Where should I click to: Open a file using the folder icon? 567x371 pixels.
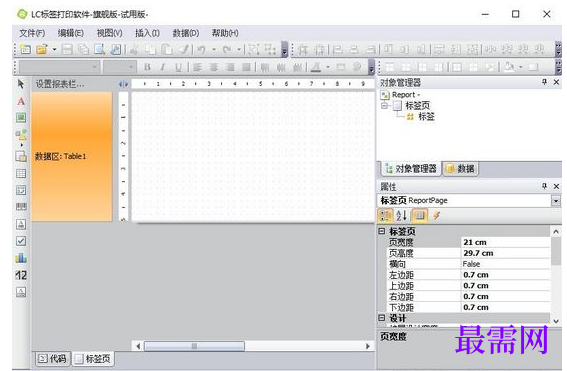pyautogui.click(x=42, y=49)
